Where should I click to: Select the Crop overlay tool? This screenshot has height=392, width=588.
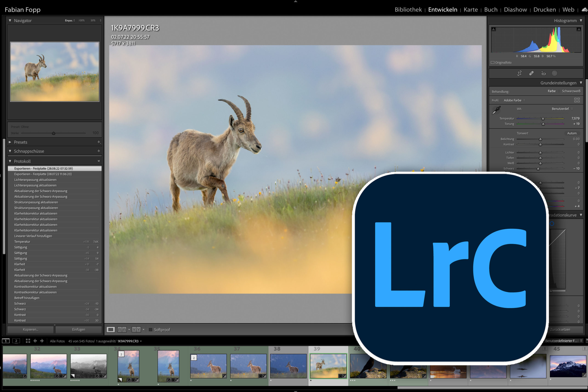(519, 73)
